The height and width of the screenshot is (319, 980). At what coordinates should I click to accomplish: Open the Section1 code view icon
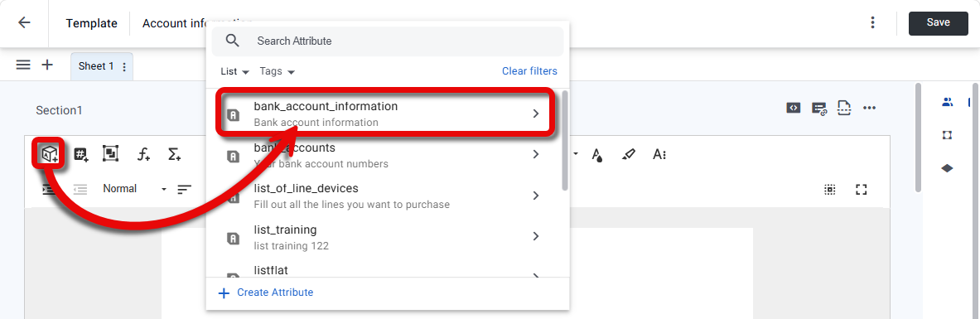point(793,108)
